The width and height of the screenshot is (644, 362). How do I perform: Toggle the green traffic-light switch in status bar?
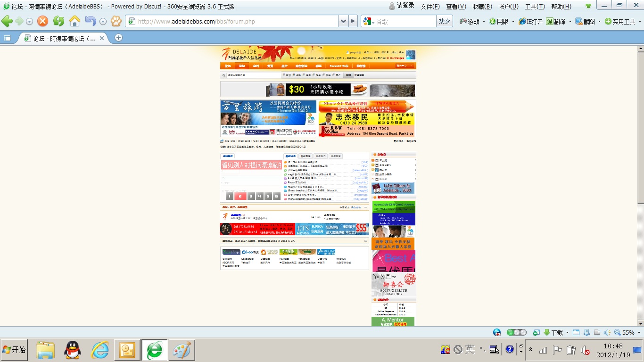coord(516,332)
